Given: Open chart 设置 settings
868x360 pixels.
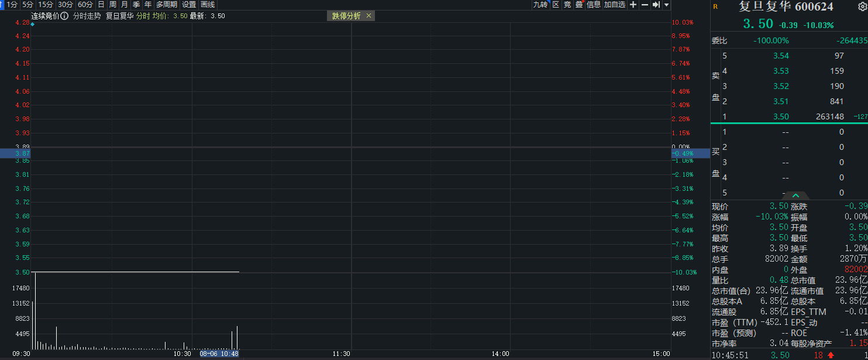Looking at the screenshot, I should click(189, 4).
